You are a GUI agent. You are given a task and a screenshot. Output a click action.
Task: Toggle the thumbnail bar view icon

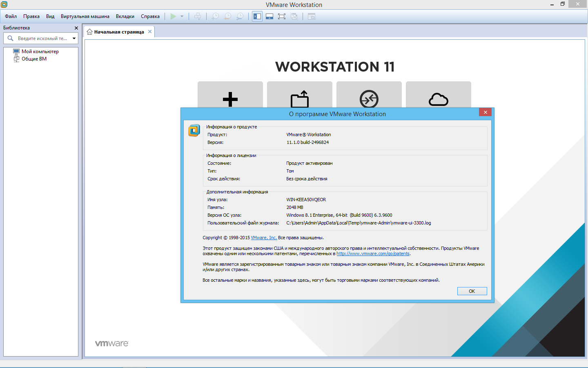[269, 16]
